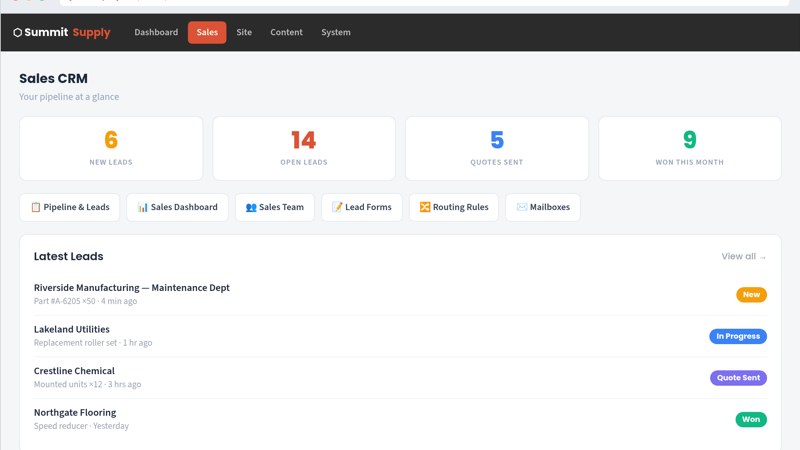Click the View all leads link

pyautogui.click(x=743, y=257)
